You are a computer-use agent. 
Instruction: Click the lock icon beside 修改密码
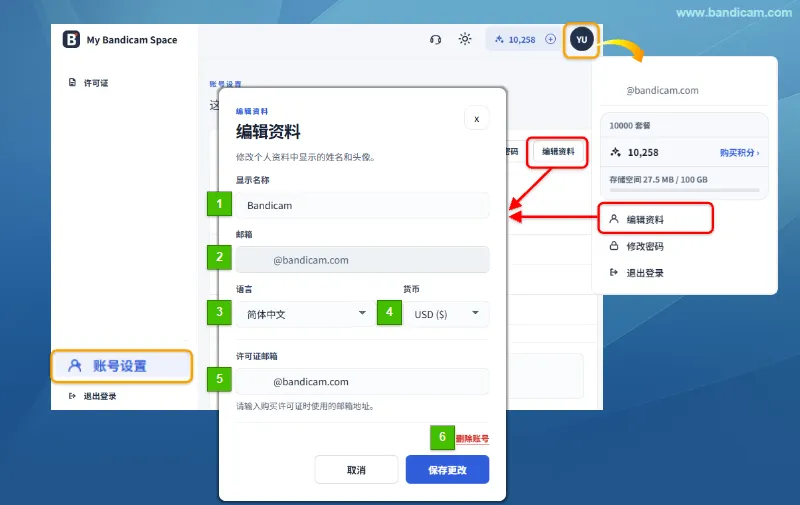point(614,246)
